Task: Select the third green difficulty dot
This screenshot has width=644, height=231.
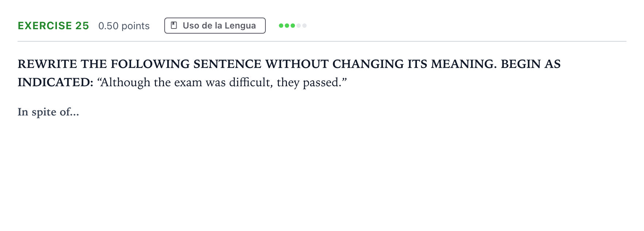Action: click(x=293, y=26)
